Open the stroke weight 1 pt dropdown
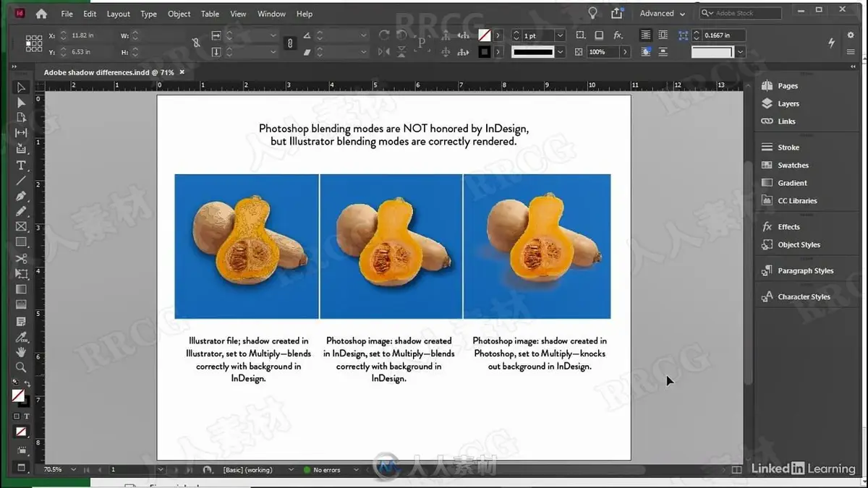The height and width of the screenshot is (488, 868). (560, 35)
